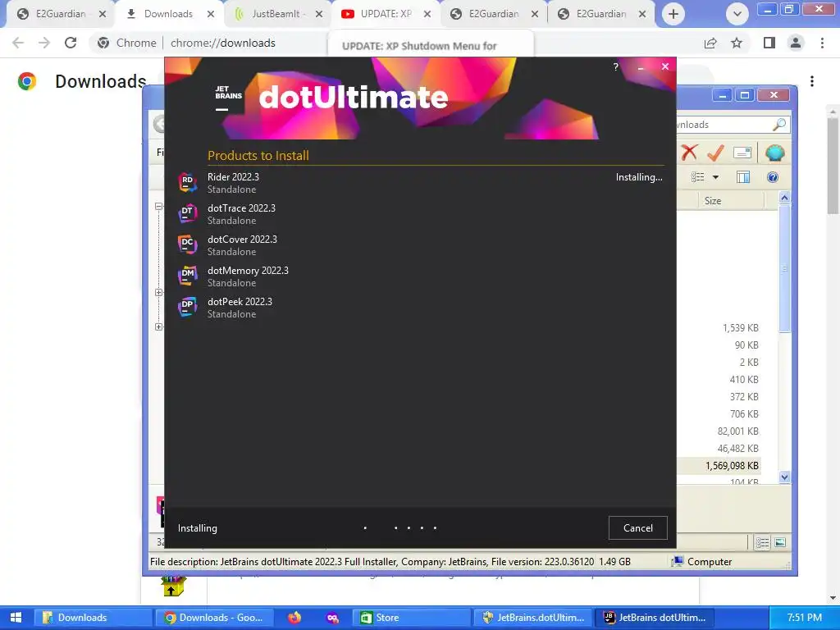This screenshot has height=630, width=840.
Task: Switch to thumbnail view icon in status area
Action: coord(780,543)
